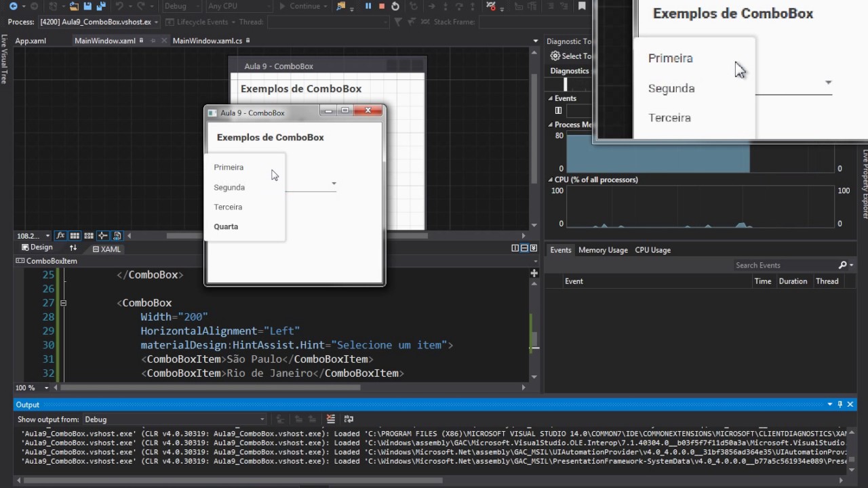Click the Step Into arrow icon
This screenshot has width=868, height=488.
(446, 6)
